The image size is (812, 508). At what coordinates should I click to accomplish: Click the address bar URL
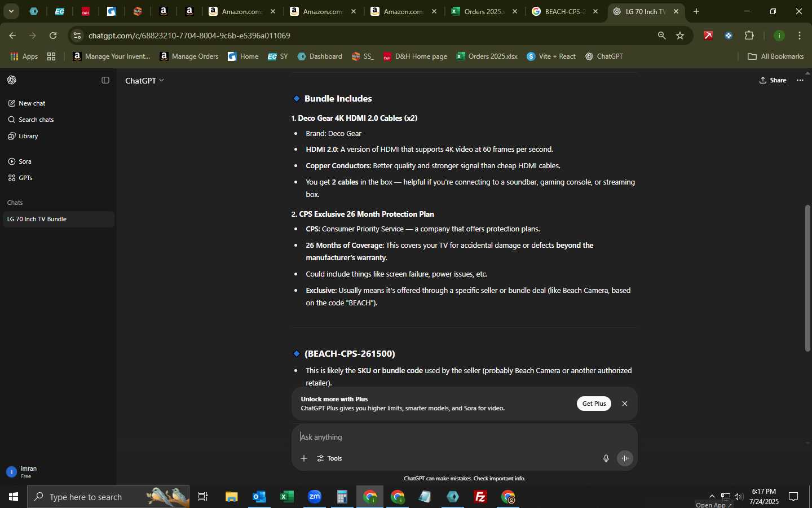[189, 36]
